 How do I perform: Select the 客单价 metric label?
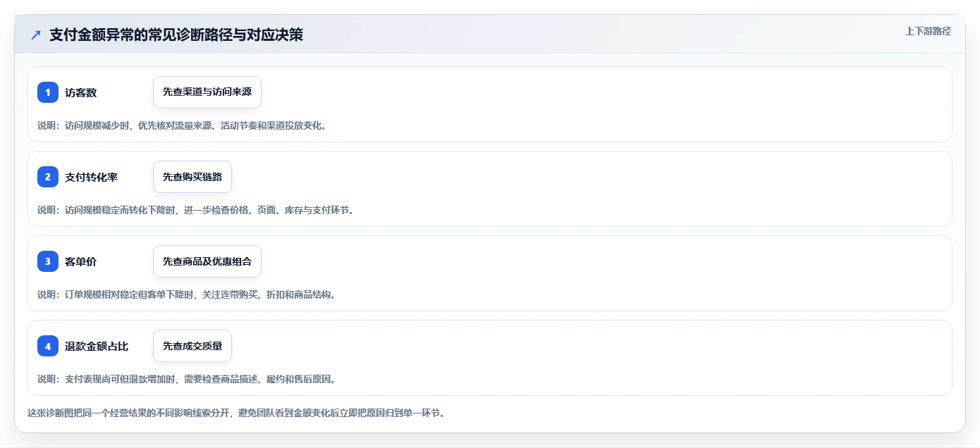coord(81,261)
